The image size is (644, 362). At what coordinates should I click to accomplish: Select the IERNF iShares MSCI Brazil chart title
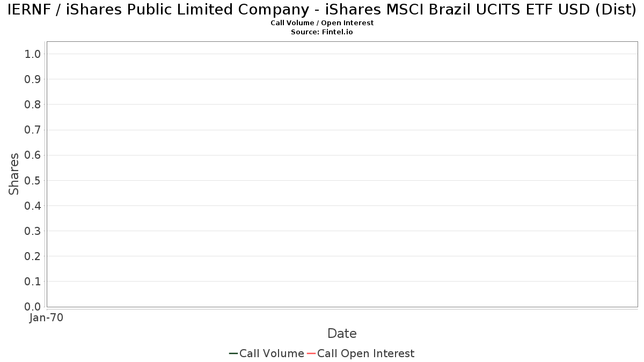[x=322, y=10]
